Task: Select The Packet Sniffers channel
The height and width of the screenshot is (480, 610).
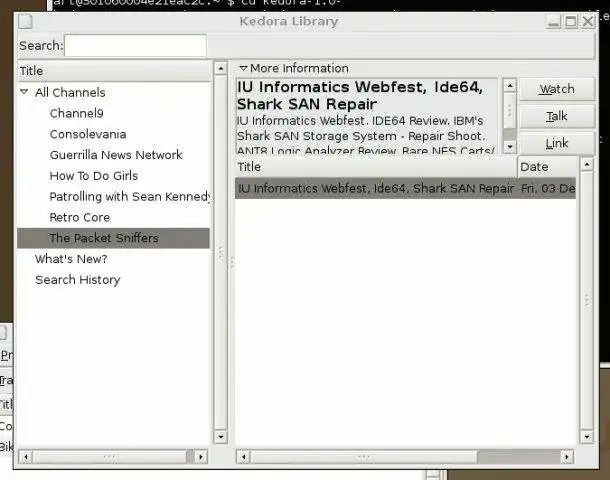Action: coord(114,238)
